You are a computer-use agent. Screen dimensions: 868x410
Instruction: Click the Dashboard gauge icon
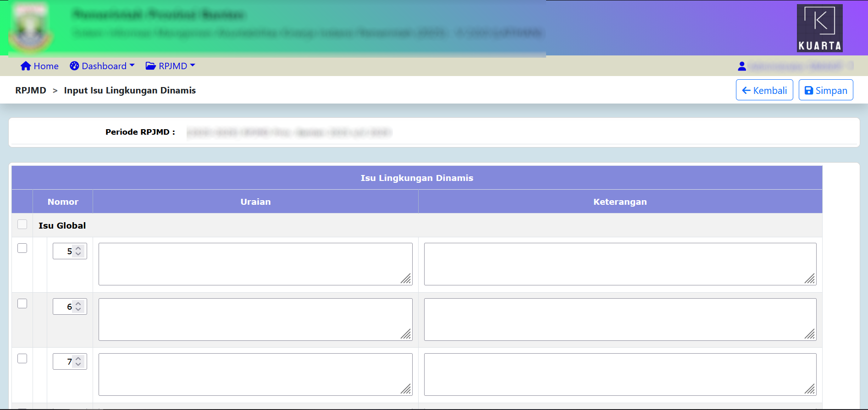[x=74, y=66]
